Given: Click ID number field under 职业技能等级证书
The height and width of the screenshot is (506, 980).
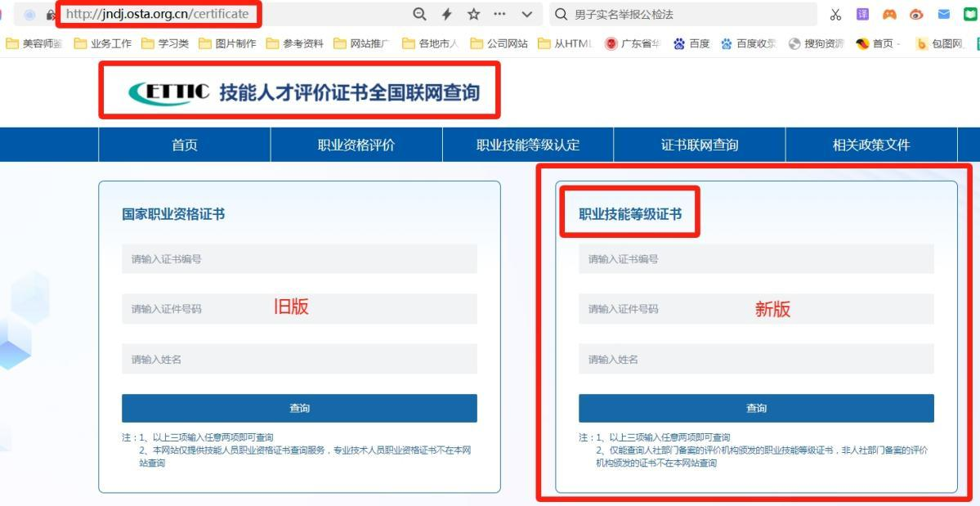Looking at the screenshot, I should click(756, 309).
